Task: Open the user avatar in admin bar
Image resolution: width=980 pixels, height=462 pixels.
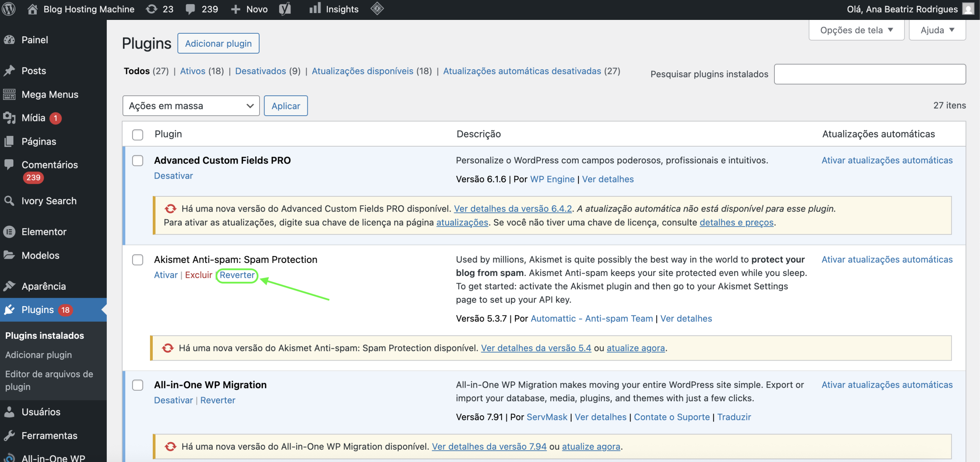Action: [969, 9]
